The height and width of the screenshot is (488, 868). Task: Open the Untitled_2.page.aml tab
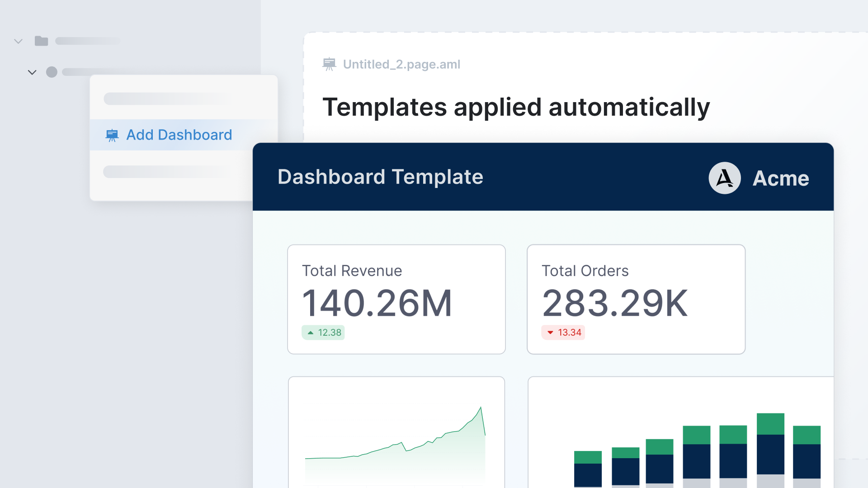pos(401,64)
